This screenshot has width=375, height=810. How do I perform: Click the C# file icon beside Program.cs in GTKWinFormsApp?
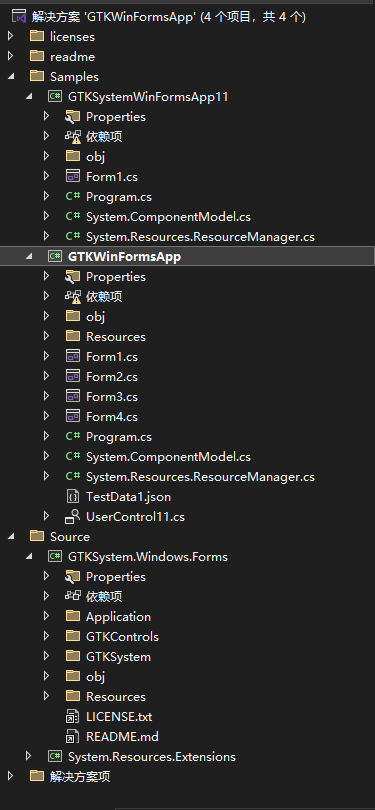click(73, 437)
